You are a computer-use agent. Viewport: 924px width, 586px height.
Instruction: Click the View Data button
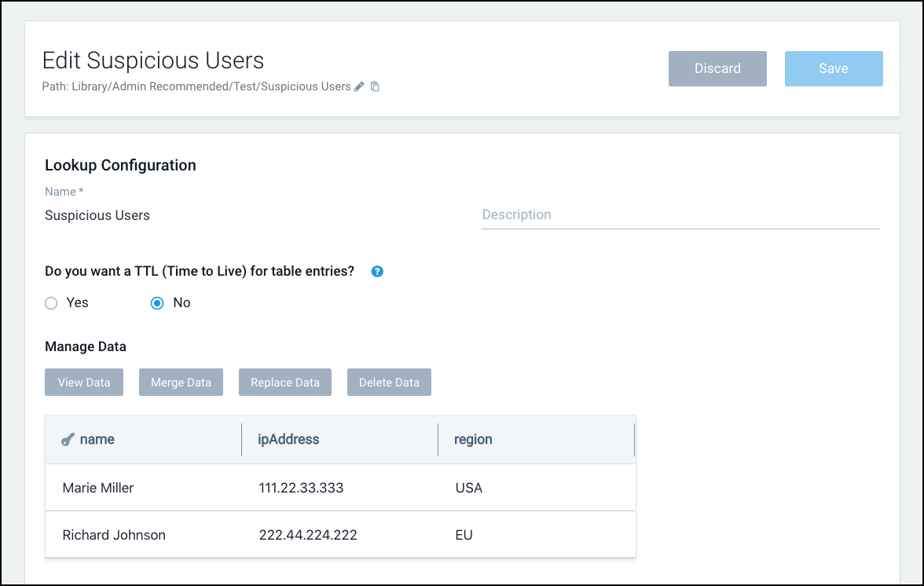(84, 382)
